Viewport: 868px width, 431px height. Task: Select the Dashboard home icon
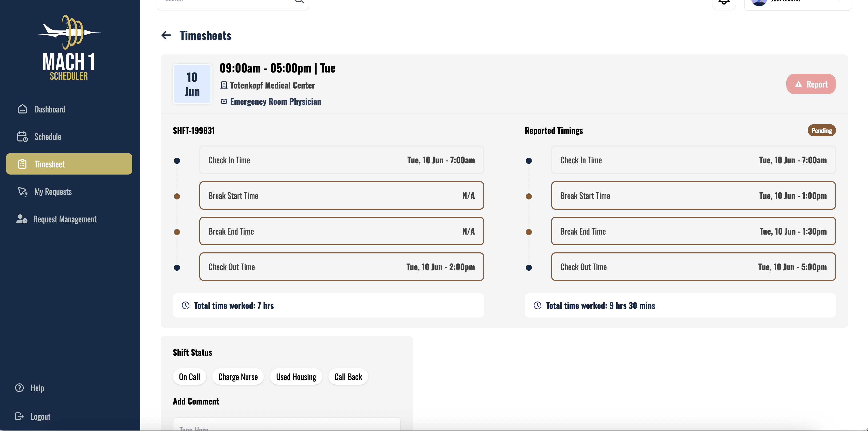[22, 109]
